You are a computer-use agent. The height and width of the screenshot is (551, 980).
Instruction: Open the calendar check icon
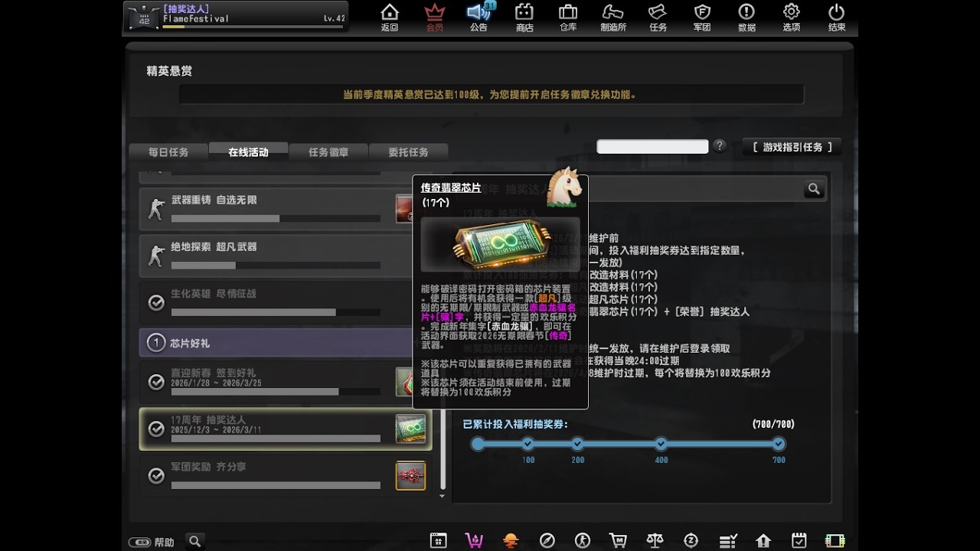pos(799,540)
